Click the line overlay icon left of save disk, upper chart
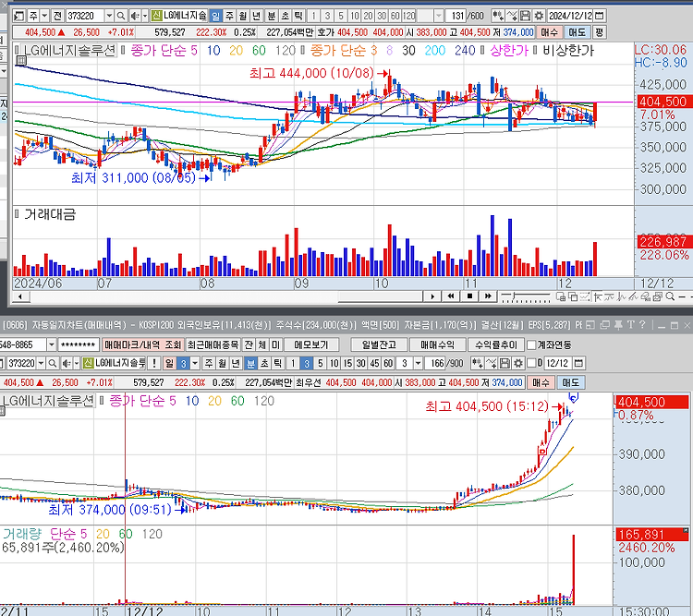Image resolution: width=693 pixels, height=616 pixels. [512, 17]
